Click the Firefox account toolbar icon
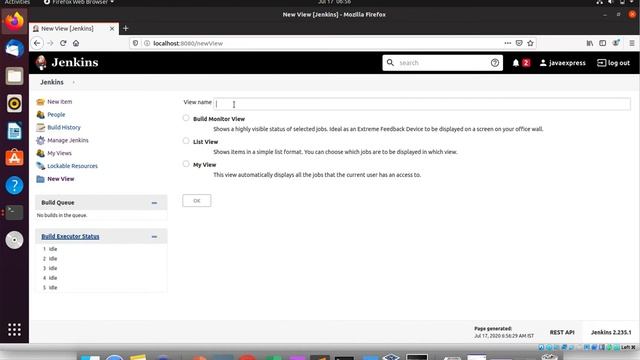The width and height of the screenshot is (640, 360). tap(616, 43)
